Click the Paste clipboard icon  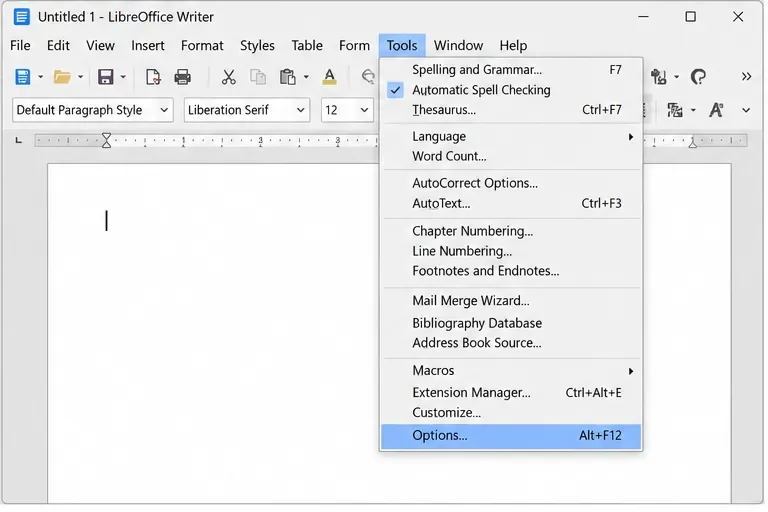coord(288,77)
